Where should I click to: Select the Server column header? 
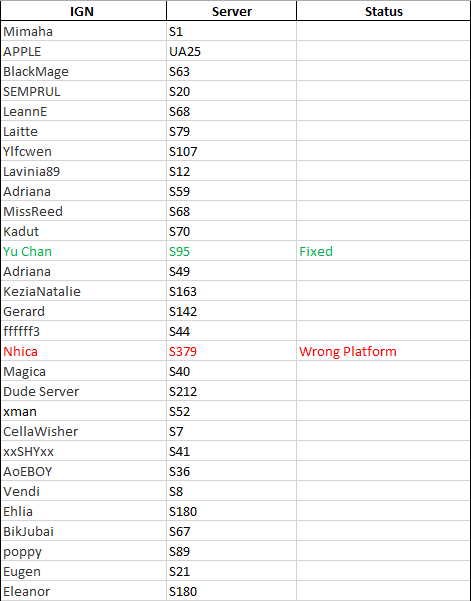click(231, 11)
